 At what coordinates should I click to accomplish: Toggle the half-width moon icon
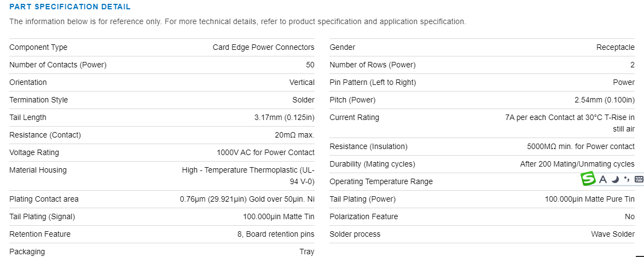pyautogui.click(x=616, y=179)
